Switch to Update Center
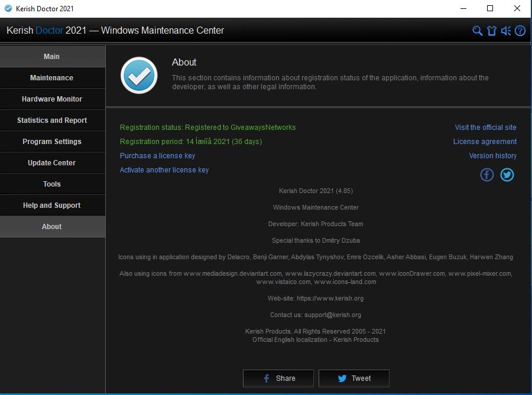 click(x=53, y=162)
